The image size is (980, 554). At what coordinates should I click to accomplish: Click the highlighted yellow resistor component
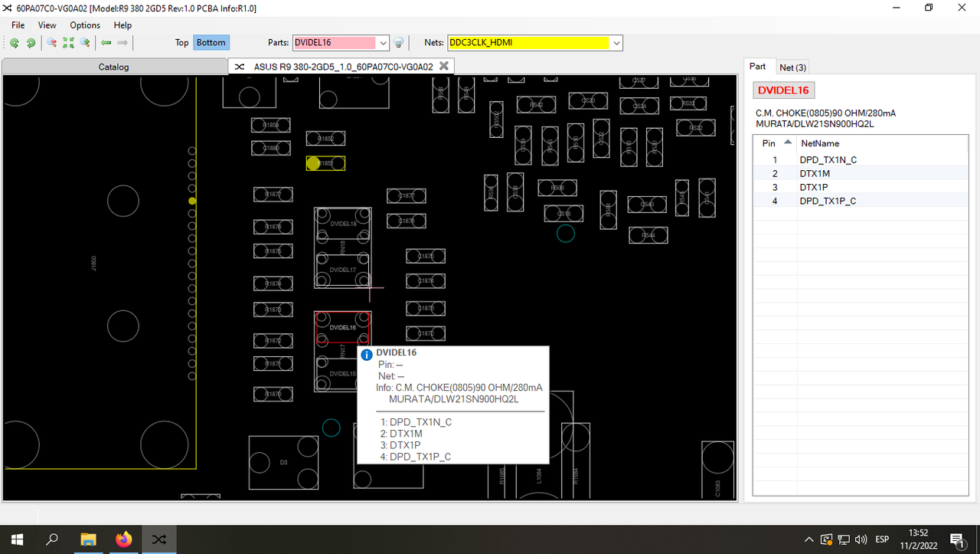[325, 163]
